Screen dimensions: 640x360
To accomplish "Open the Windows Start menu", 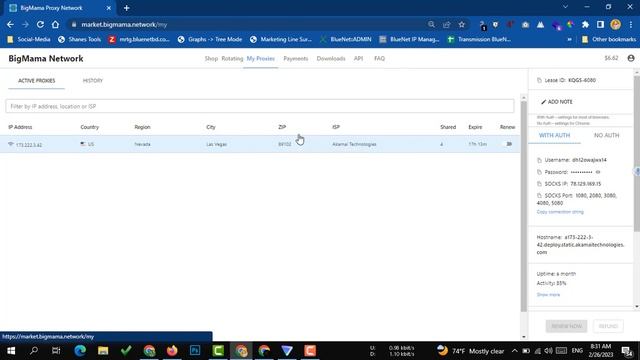I will pos(11,351).
